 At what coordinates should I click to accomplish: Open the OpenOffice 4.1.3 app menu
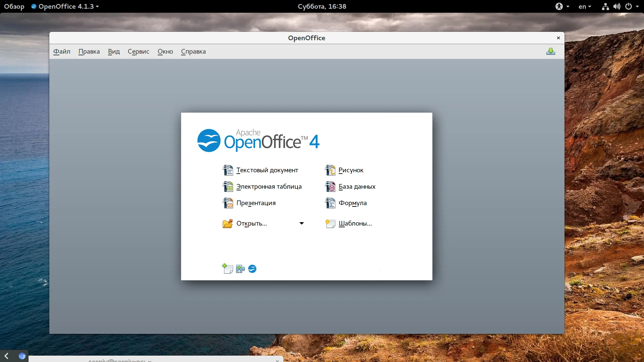tap(65, 6)
